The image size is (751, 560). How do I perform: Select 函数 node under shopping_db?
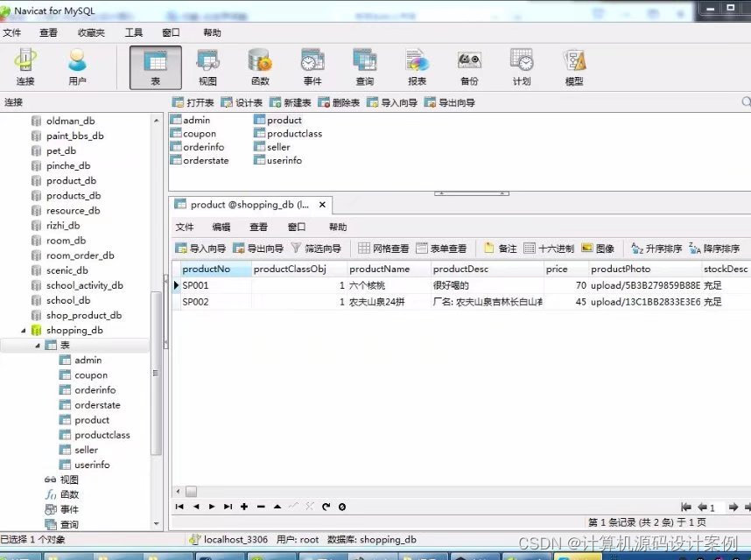(x=69, y=494)
